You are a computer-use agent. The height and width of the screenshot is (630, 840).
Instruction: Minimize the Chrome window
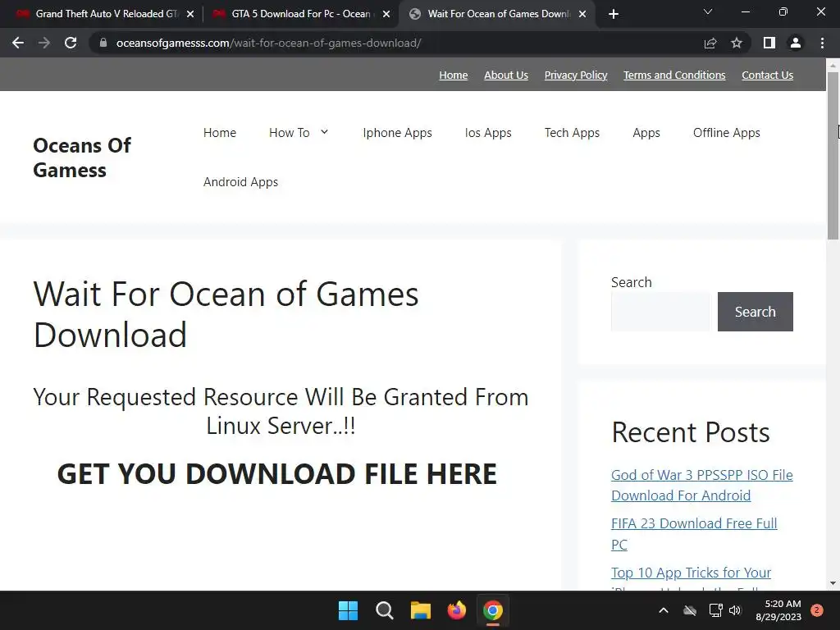tap(745, 11)
